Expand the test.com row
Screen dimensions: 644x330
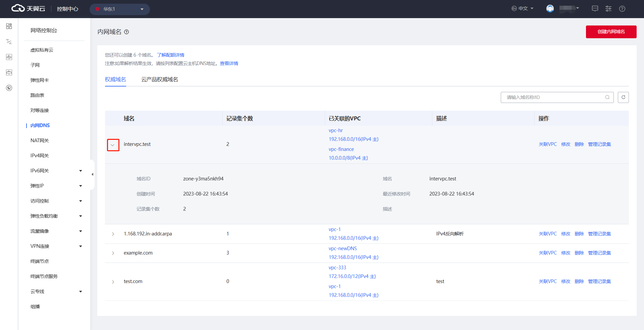pos(113,282)
